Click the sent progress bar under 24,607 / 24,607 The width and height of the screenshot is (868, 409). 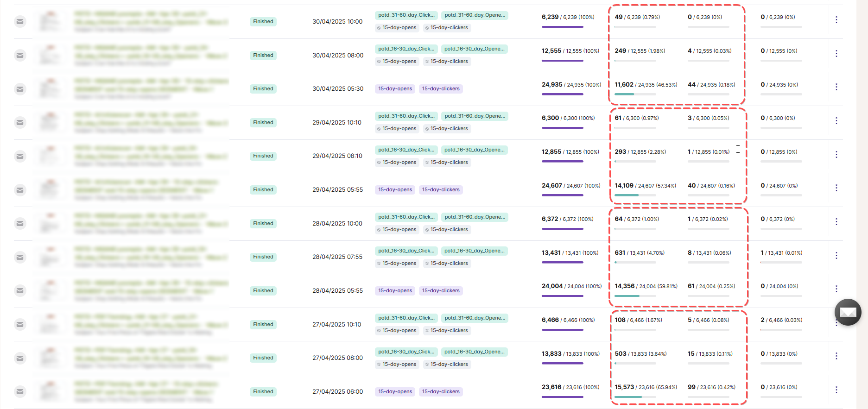click(563, 195)
